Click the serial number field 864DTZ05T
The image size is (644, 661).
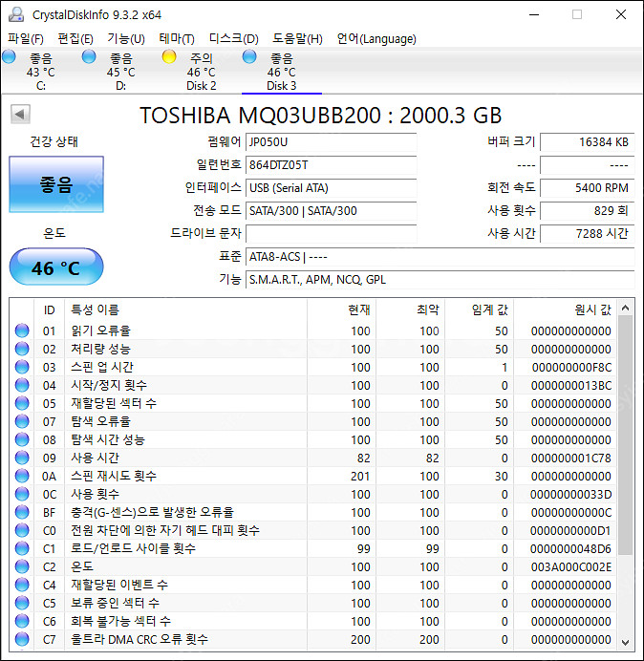[331, 165]
